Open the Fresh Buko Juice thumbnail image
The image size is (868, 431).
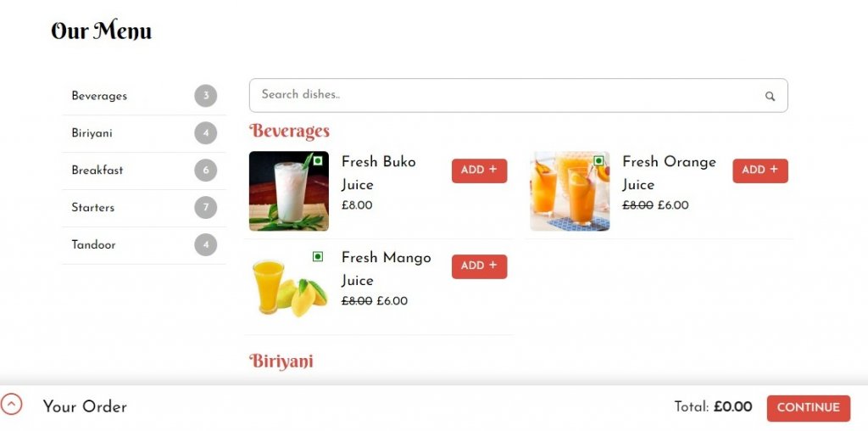[x=289, y=191]
